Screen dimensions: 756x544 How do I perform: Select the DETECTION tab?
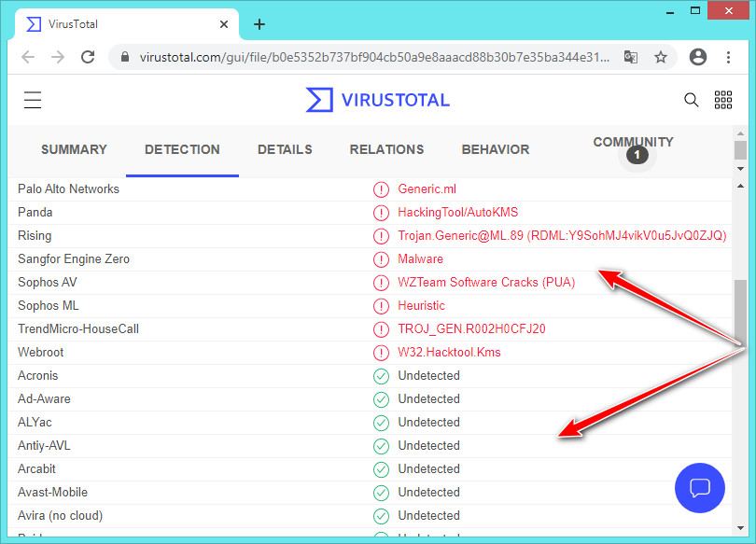pos(182,149)
